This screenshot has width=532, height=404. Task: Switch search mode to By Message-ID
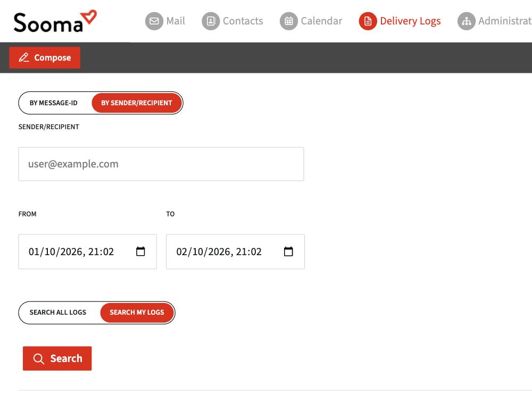click(x=54, y=103)
